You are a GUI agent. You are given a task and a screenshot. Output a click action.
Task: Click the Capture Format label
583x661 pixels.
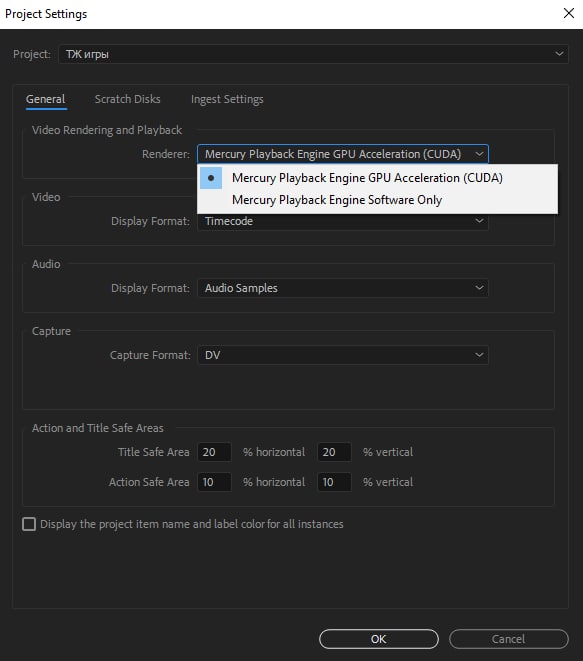[150, 355]
